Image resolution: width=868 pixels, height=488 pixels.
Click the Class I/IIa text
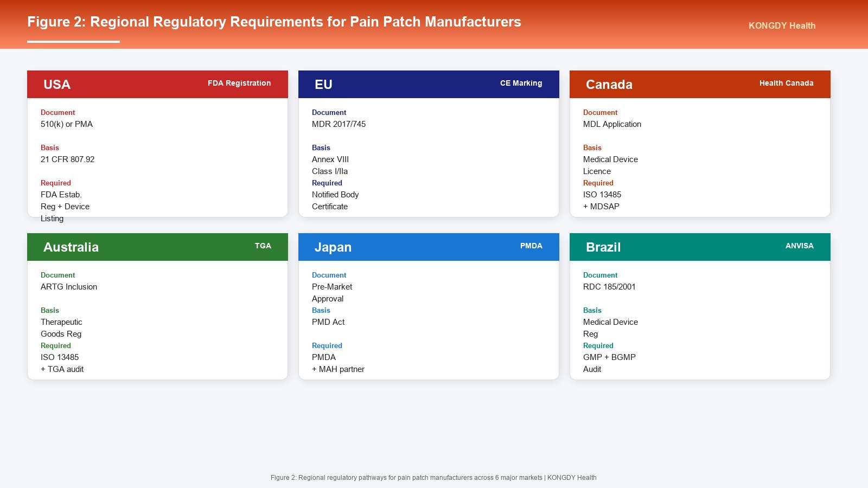pyautogui.click(x=330, y=171)
